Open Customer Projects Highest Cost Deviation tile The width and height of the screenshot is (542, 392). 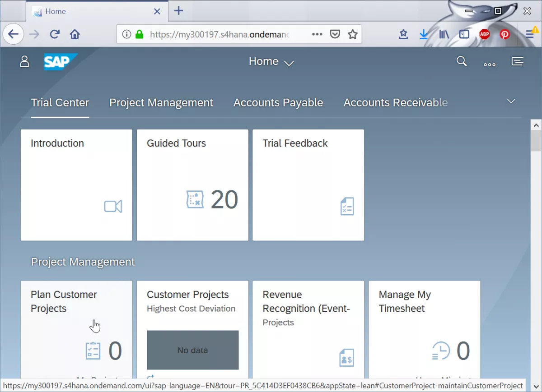pos(192,329)
